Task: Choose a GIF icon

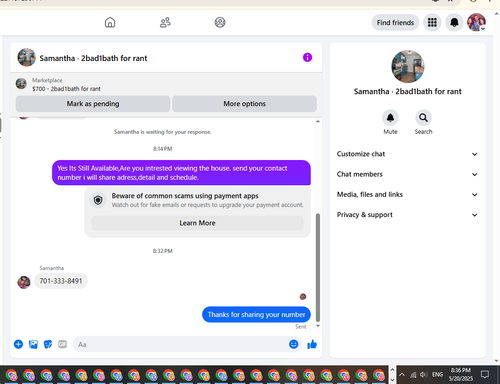Action: (63, 344)
